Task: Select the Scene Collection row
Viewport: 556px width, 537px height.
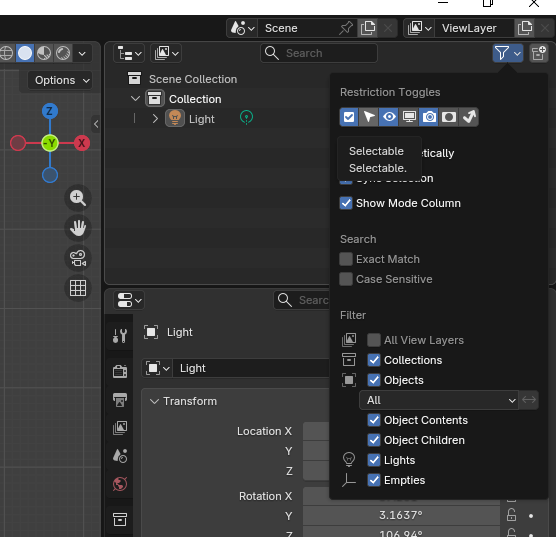Action: click(193, 79)
